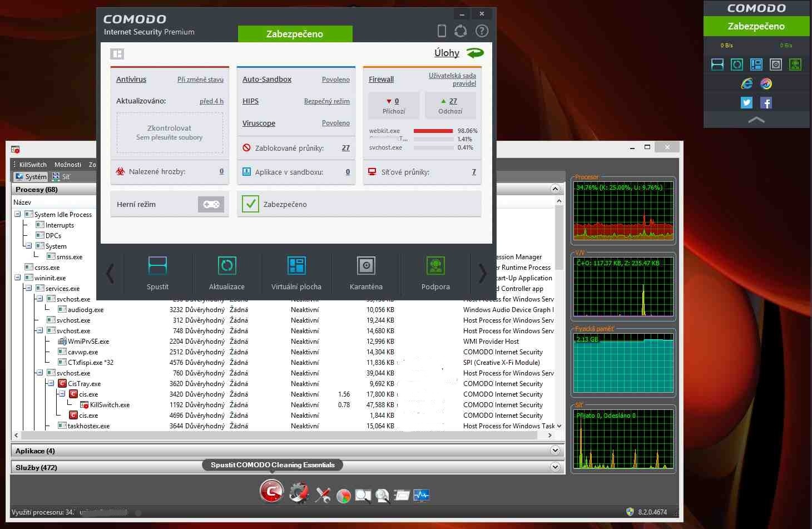Toggle Herní režim game mode switch
Screen dimensions: 812x529
pos(211,204)
